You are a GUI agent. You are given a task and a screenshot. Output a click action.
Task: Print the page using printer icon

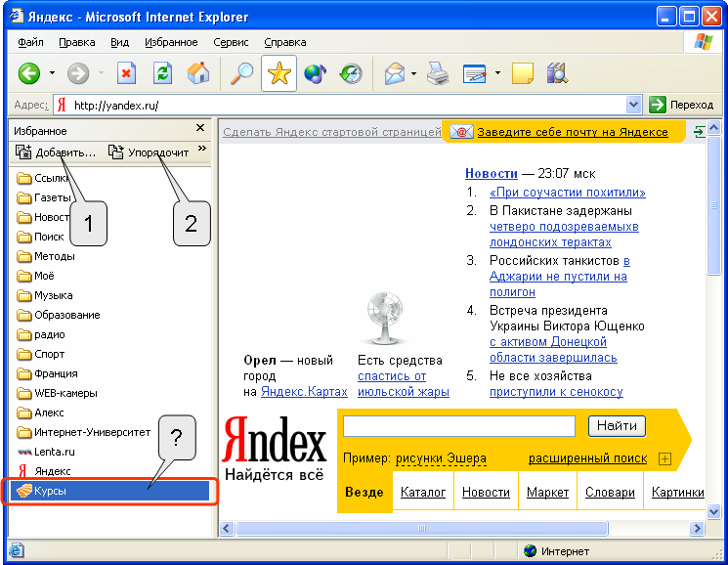438,73
